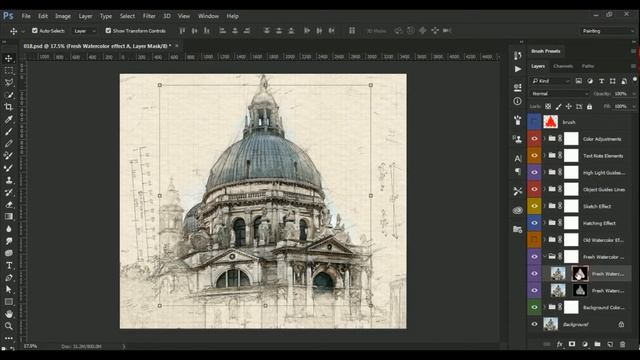The image size is (640, 360).
Task: Open the Image menu
Action: [63, 16]
